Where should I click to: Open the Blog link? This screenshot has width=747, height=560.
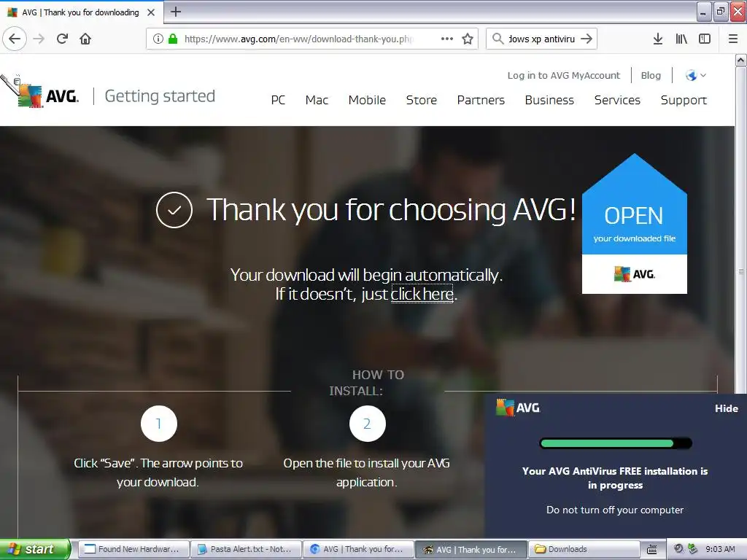point(651,75)
